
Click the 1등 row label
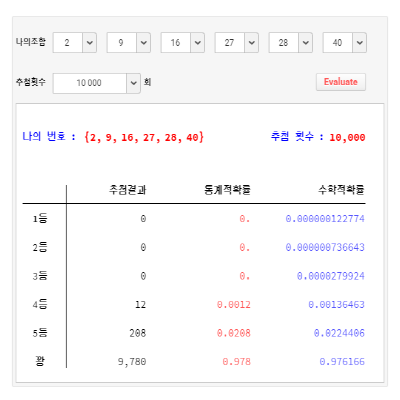40,219
